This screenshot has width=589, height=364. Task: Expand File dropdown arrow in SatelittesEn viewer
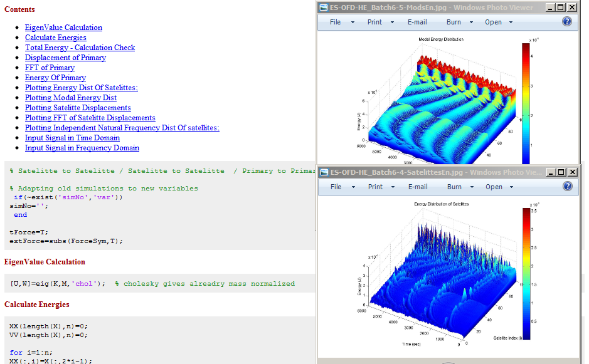coord(354,187)
